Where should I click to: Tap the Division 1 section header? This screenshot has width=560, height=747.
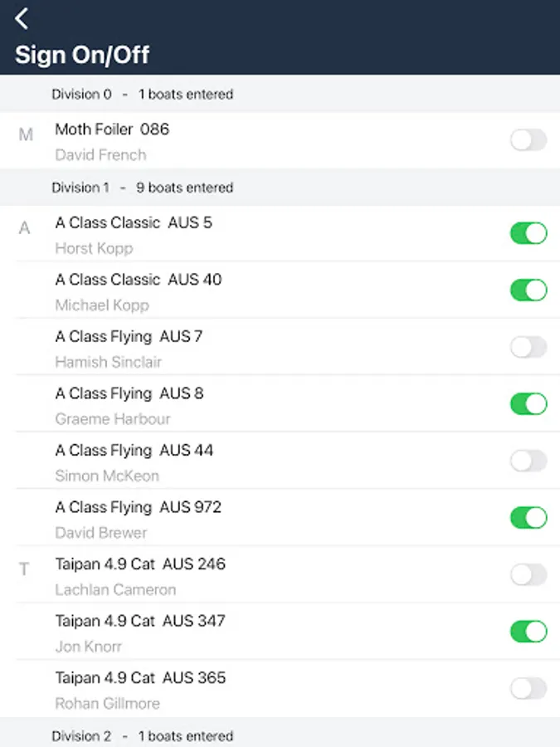pos(142,188)
